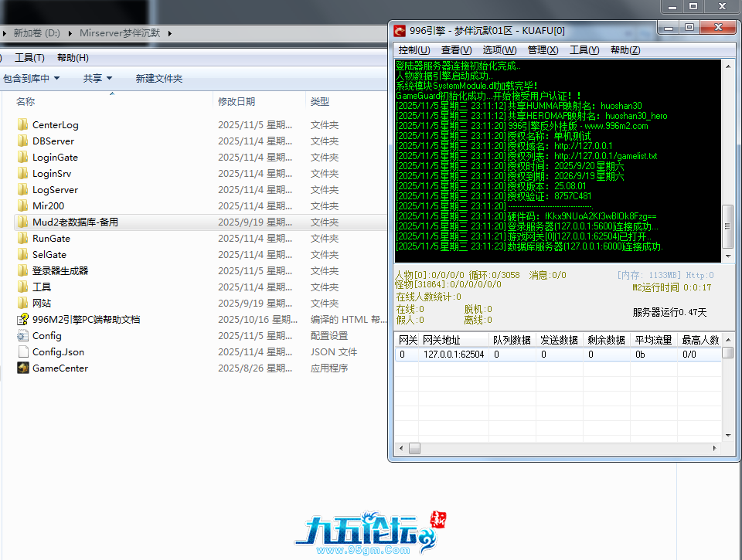This screenshot has width=742, height=560.
Task: Open the 选项(W) menu
Action: click(499, 50)
